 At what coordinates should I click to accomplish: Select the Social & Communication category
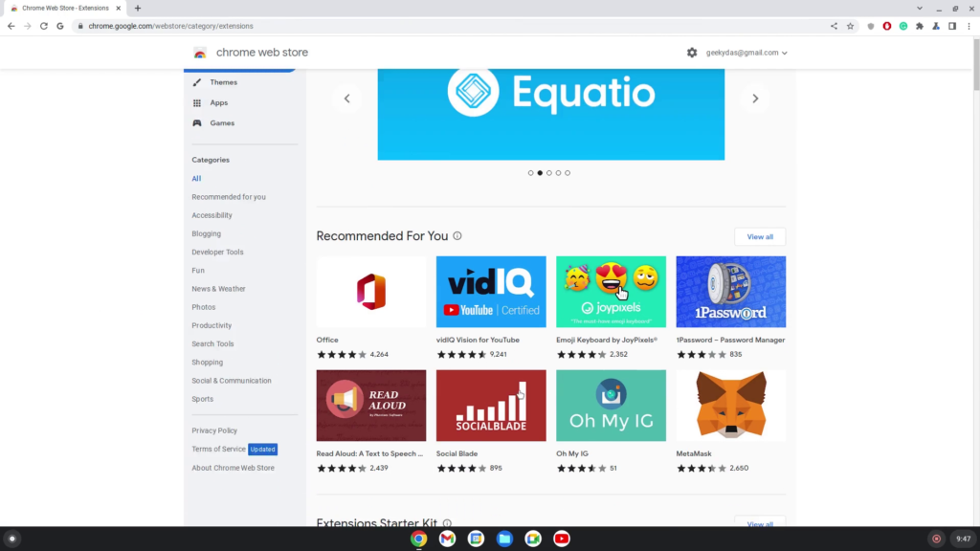coord(232,381)
